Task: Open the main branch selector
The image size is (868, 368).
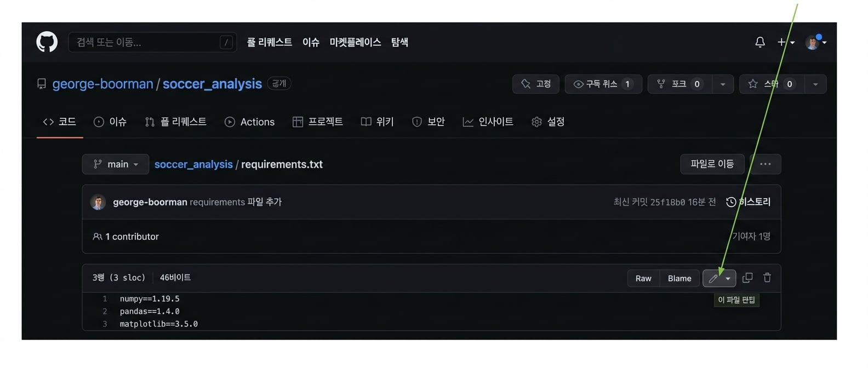Action: tap(116, 164)
